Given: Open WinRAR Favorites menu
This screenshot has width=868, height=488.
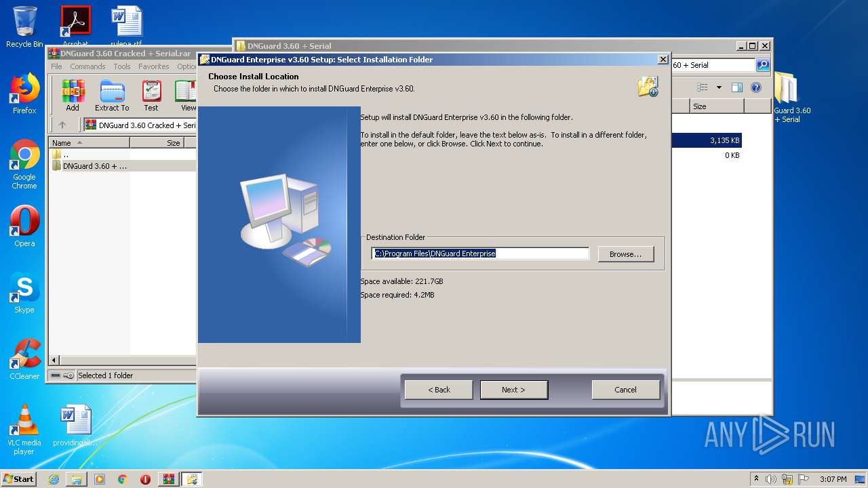Looking at the screenshot, I should tap(154, 66).
